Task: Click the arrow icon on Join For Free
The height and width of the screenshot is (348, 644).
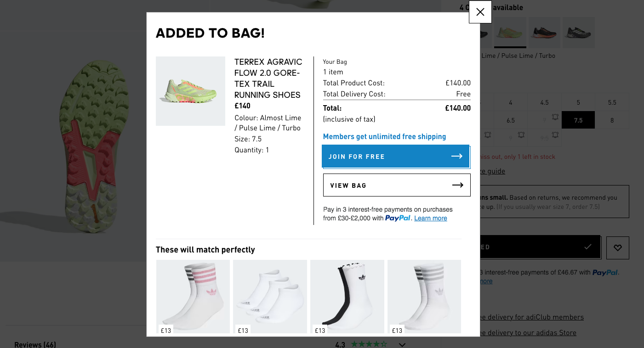Action: coord(456,157)
